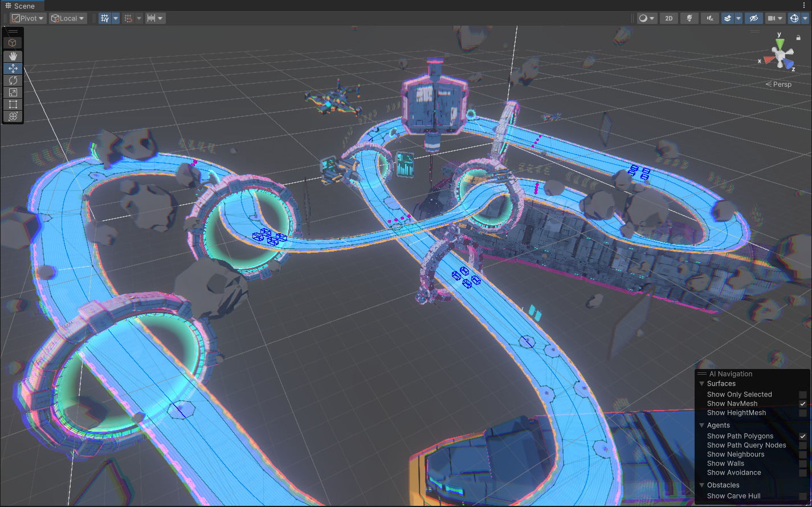Viewport: 812px width, 507px height.
Task: Select the Hand view tool
Action: click(13, 56)
